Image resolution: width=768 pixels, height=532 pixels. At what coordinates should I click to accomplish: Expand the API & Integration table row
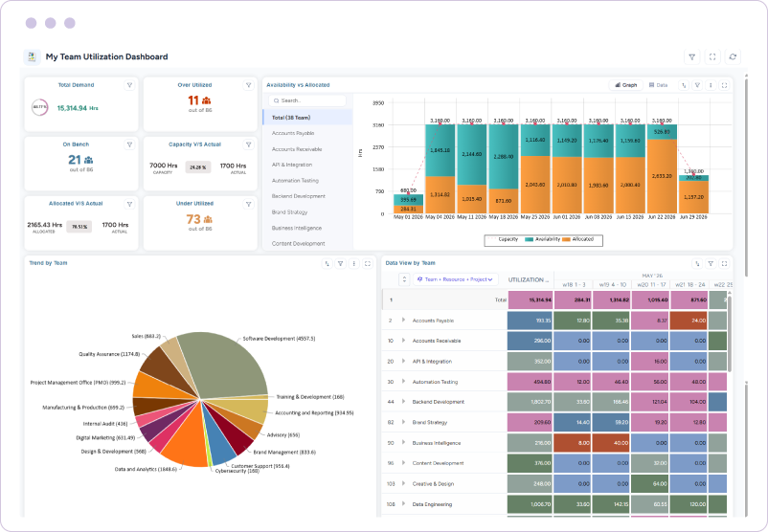click(x=403, y=361)
